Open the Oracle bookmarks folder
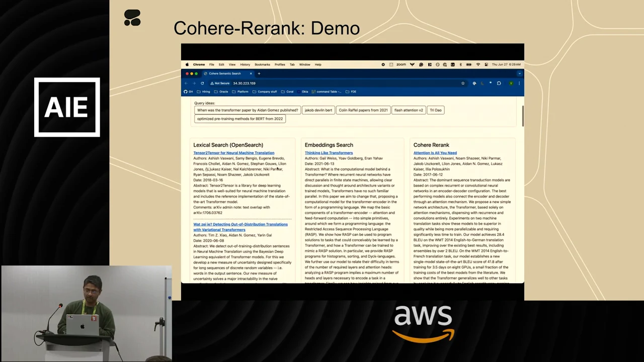The image size is (644, 362). point(221,92)
